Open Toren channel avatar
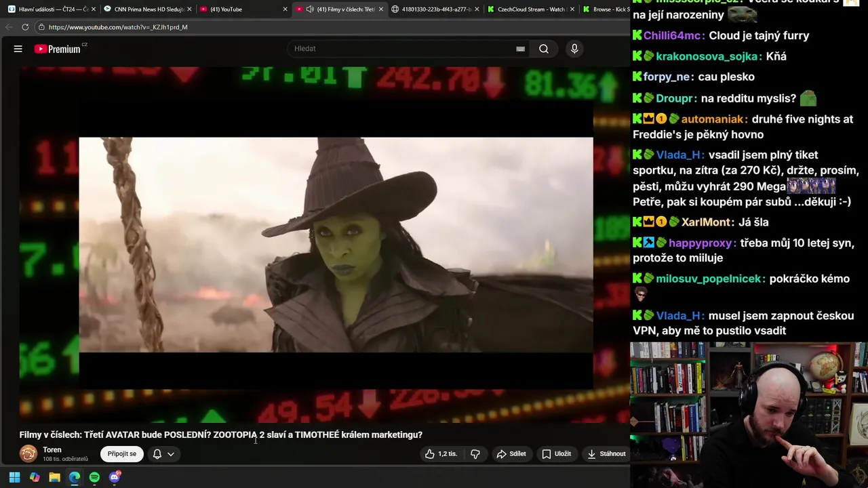868x488 pixels. [28, 454]
